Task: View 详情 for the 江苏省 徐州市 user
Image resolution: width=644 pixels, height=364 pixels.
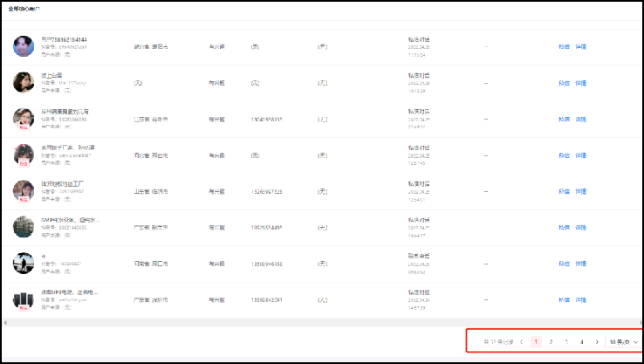Action: [581, 119]
